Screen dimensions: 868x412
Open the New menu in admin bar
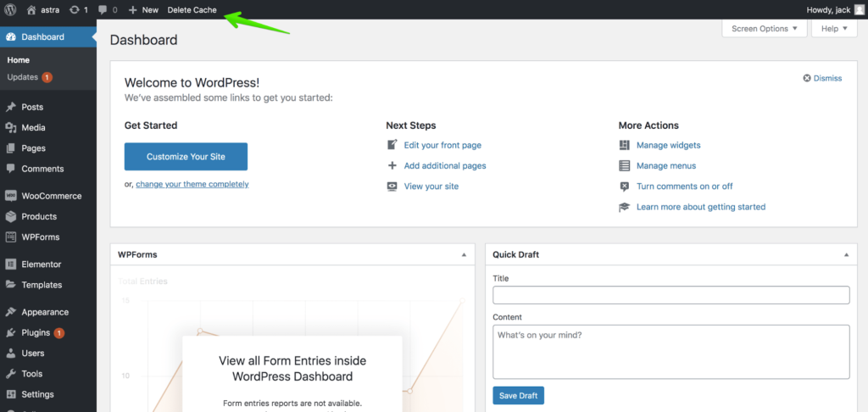(143, 10)
